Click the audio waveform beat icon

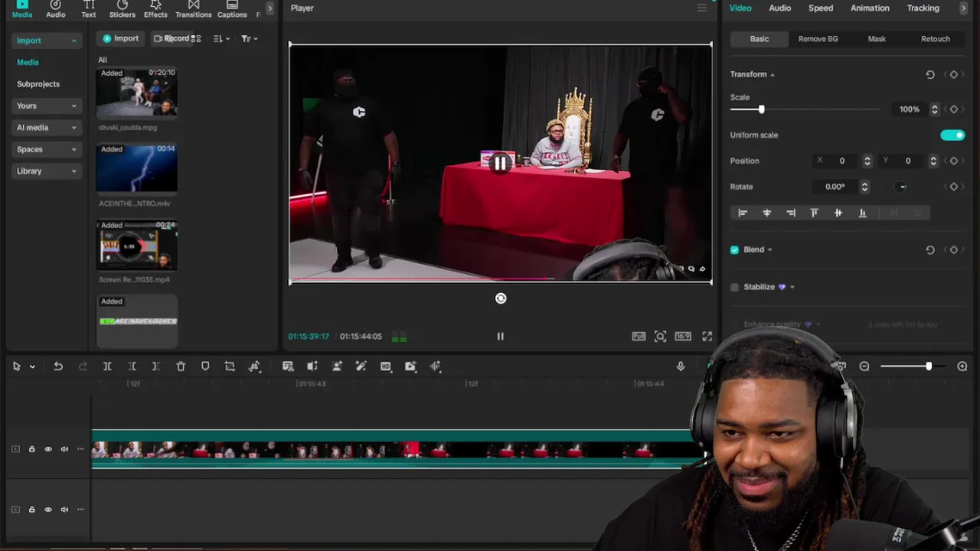click(x=435, y=367)
